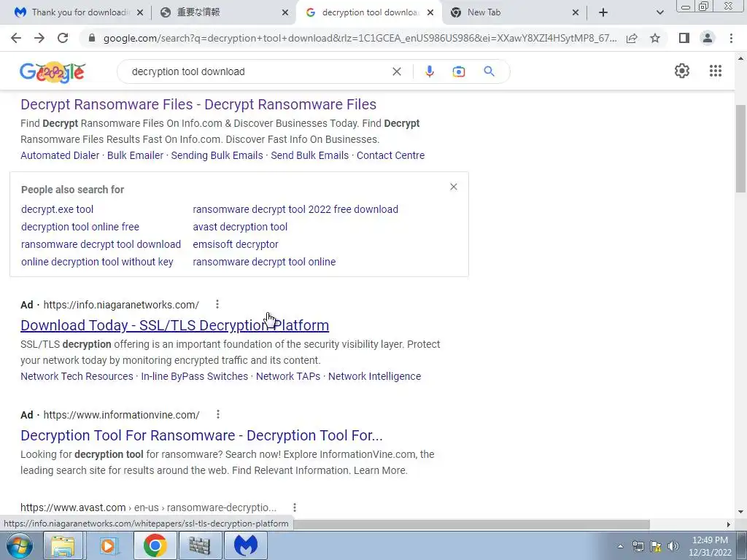Search for emsisoft decryptor

click(x=236, y=244)
